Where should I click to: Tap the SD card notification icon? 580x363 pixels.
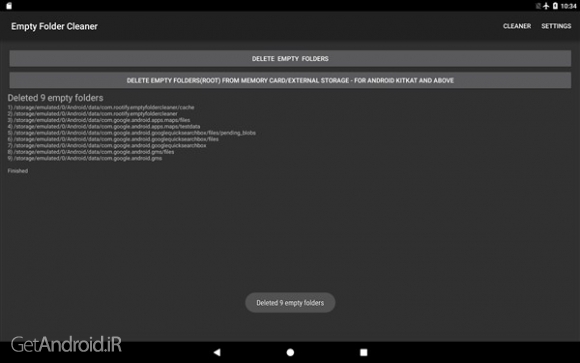9,6
